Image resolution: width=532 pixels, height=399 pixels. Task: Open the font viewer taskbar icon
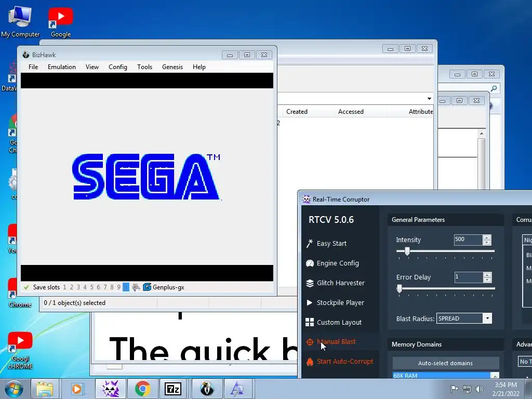coord(237,389)
